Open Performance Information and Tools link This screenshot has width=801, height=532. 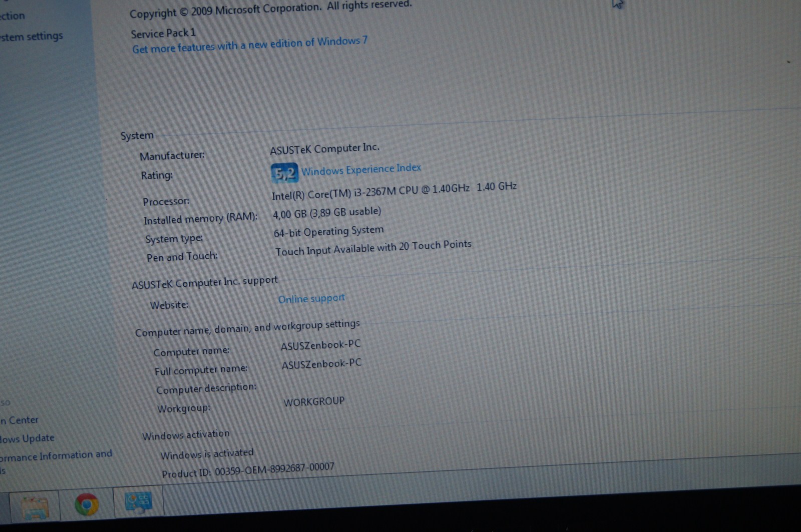56,456
